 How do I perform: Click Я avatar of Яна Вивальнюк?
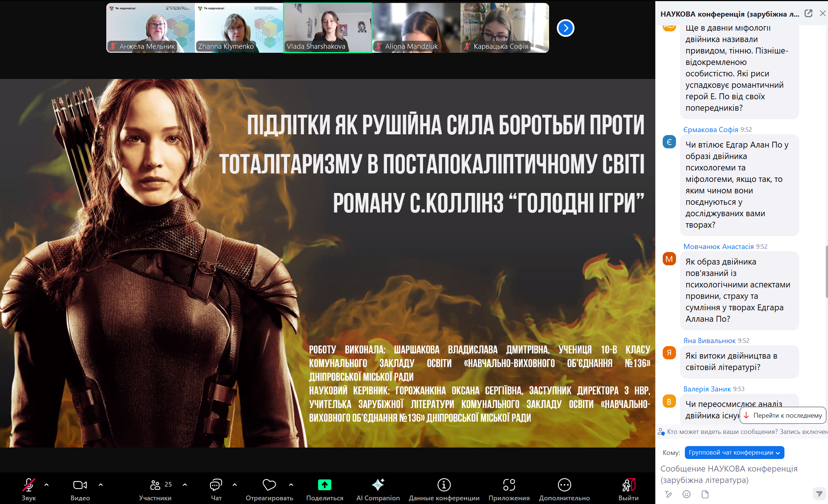click(669, 353)
